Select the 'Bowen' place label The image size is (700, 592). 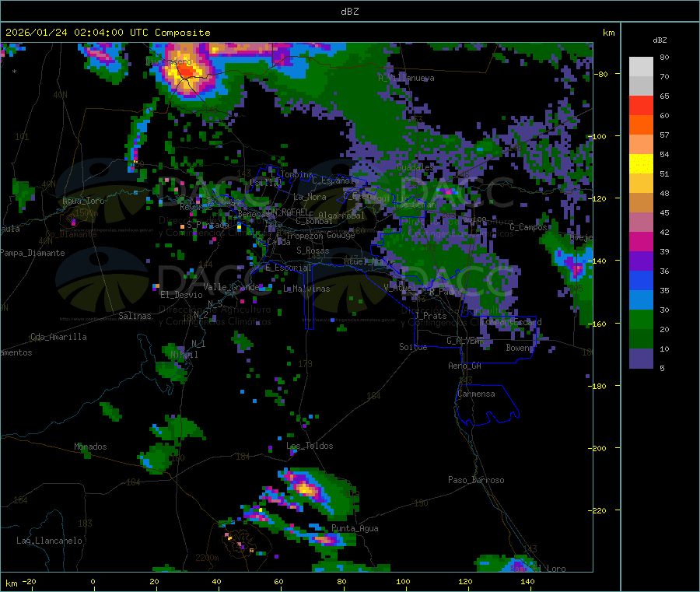(518, 347)
